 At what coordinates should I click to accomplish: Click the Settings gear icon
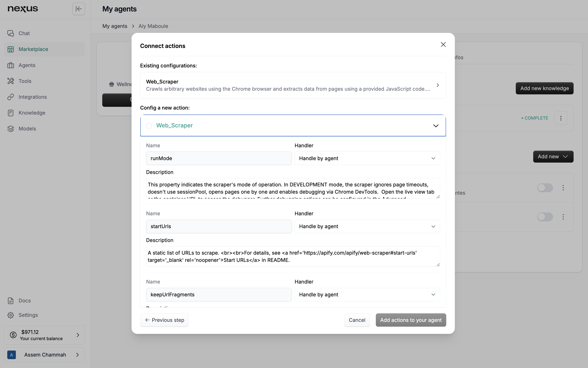(x=10, y=315)
